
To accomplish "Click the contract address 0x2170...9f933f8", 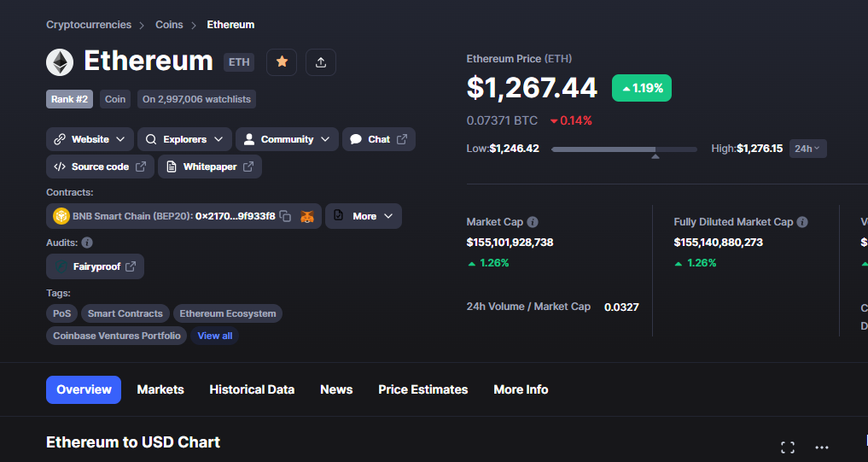I will 236,216.
